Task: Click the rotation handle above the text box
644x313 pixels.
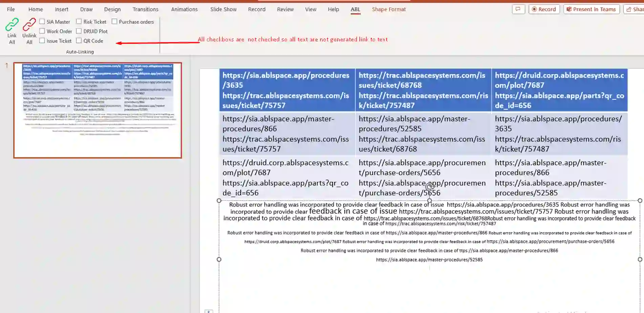Action: coord(429,187)
